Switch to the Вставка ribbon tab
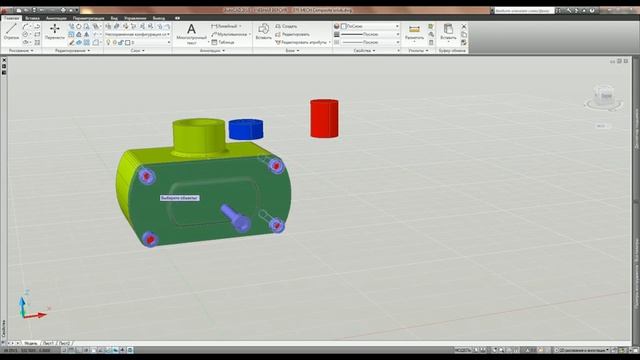This screenshot has height=360, width=640. tap(32, 18)
